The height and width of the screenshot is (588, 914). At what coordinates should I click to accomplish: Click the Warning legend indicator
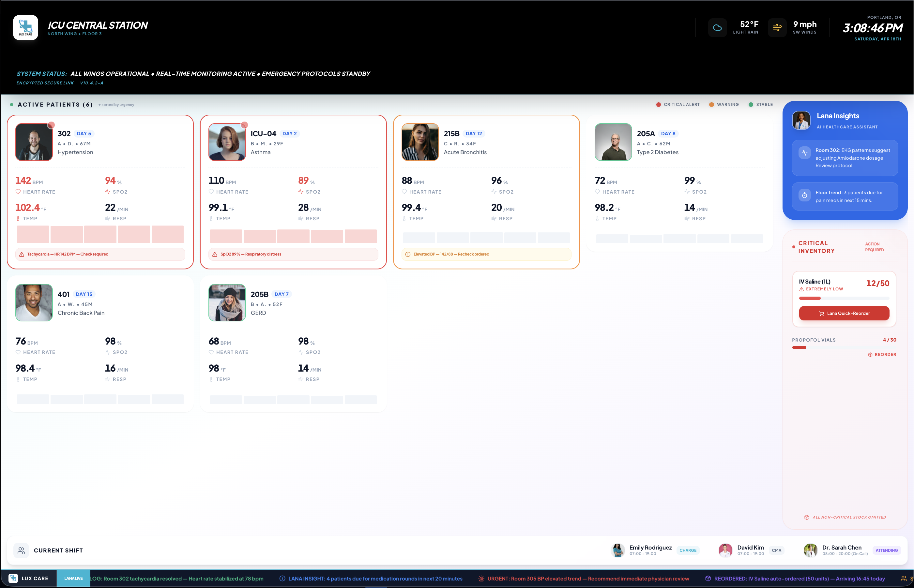pos(724,105)
